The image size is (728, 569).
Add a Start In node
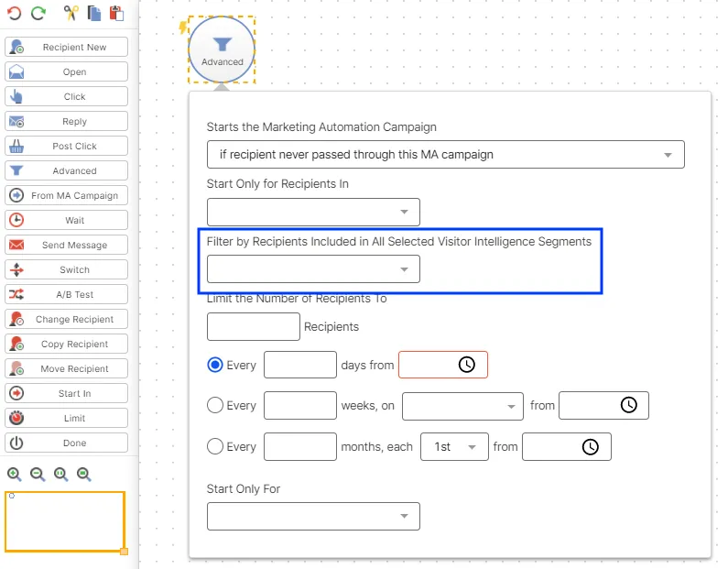[x=67, y=393]
